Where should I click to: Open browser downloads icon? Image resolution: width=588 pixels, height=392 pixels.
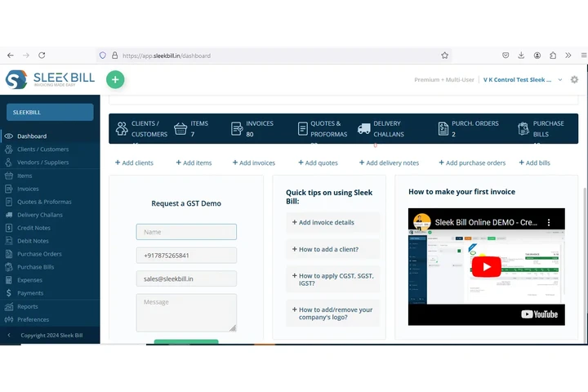click(x=521, y=56)
